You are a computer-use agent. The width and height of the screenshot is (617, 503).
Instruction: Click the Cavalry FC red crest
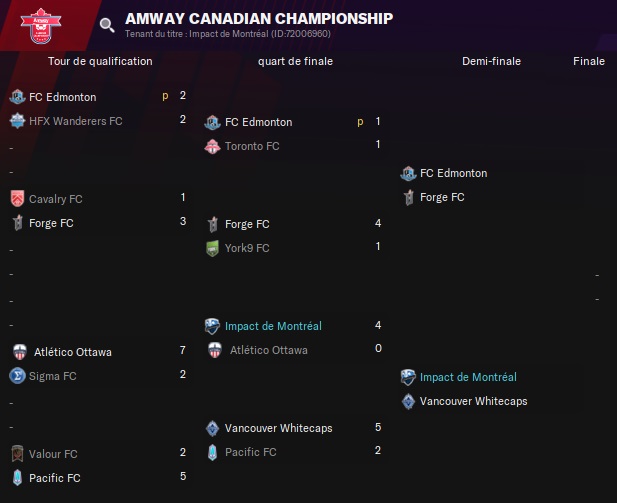[17, 199]
